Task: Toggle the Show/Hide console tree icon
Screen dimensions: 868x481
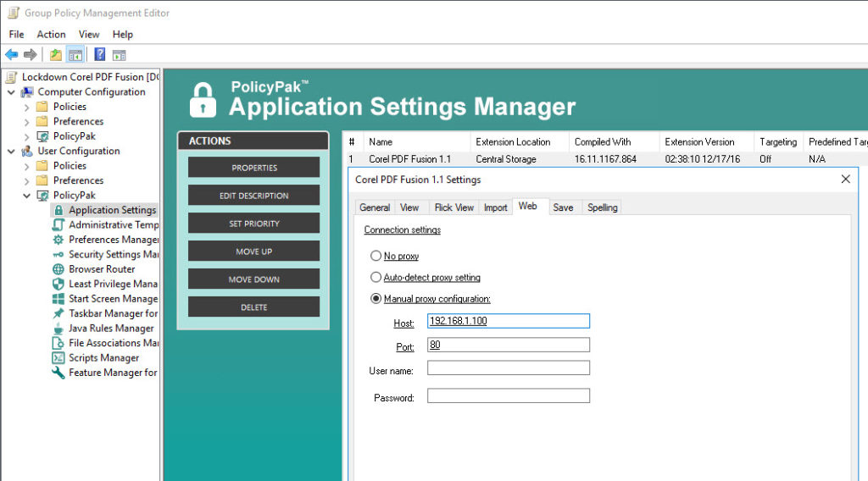Action: [75, 55]
